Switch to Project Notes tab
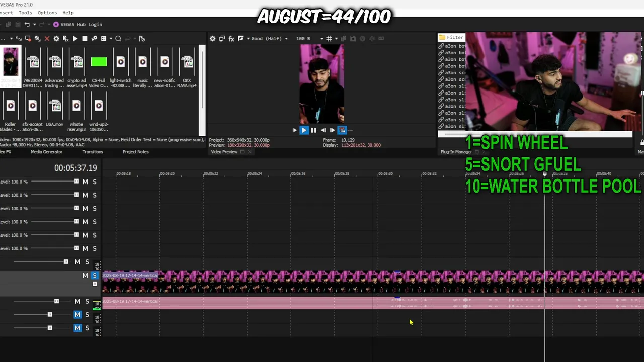Screen dimensions: 644x362 (136, 152)
